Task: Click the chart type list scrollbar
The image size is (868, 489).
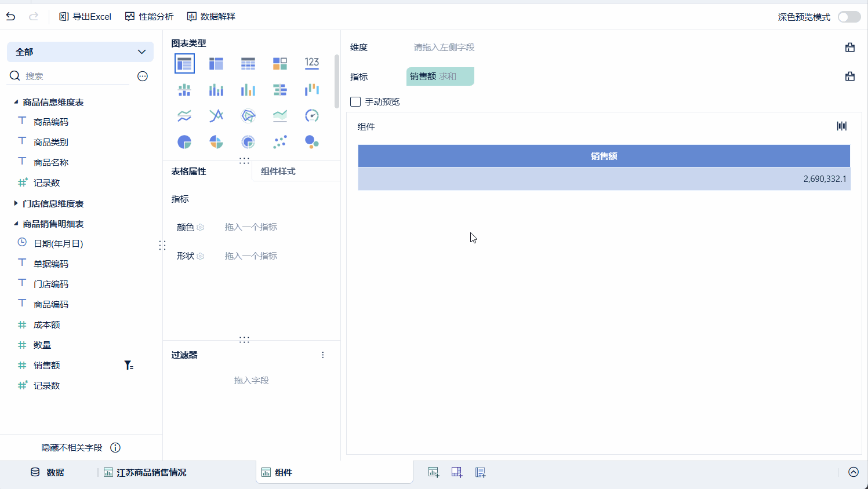Action: coord(337,81)
